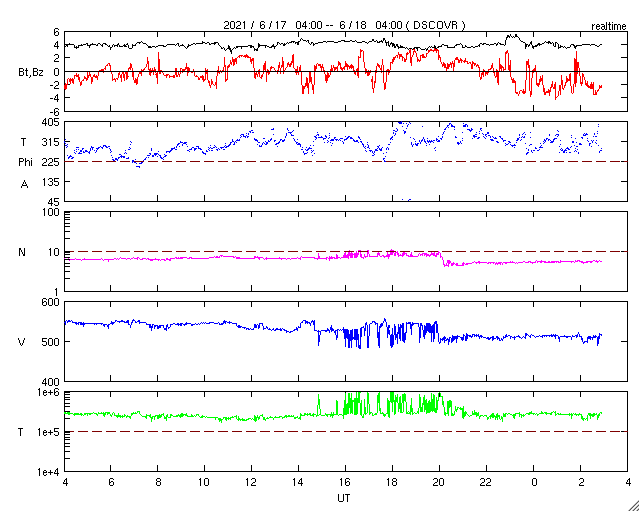Click the '-4' tick on Bt,Bz panel
This screenshot has width=640, height=512.
55,98
